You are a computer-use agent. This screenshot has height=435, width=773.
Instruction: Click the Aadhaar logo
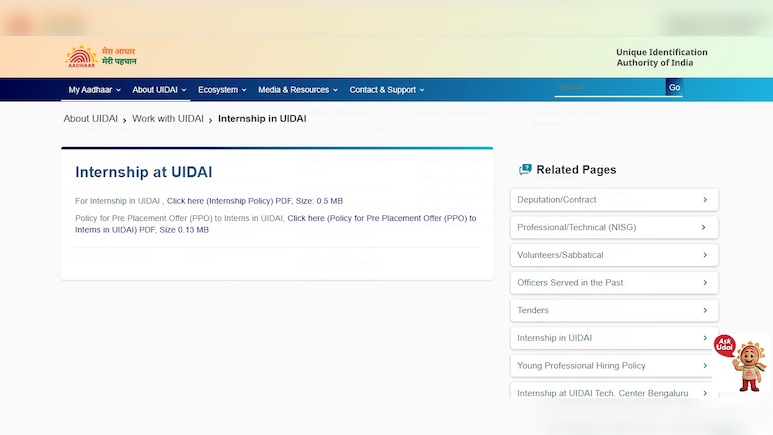point(101,57)
